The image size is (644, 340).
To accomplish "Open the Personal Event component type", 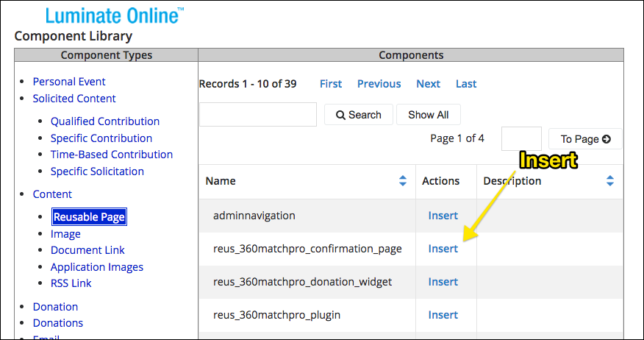I will [x=69, y=82].
